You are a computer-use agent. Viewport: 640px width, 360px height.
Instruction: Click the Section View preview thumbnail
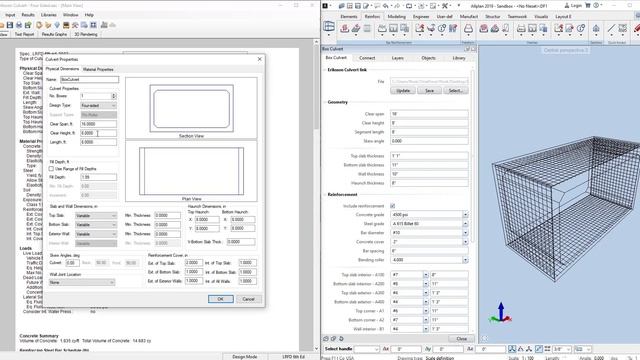pos(191,108)
